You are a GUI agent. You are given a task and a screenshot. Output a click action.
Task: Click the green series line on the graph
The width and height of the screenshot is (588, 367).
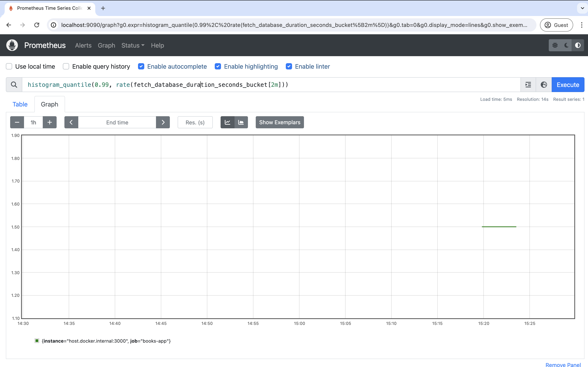pos(499,227)
